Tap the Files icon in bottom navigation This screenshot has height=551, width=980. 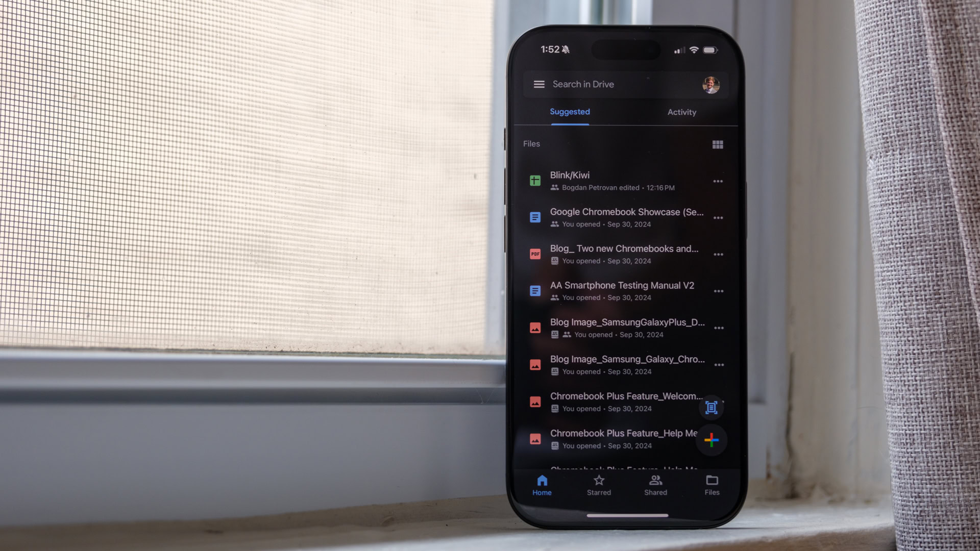(x=712, y=483)
